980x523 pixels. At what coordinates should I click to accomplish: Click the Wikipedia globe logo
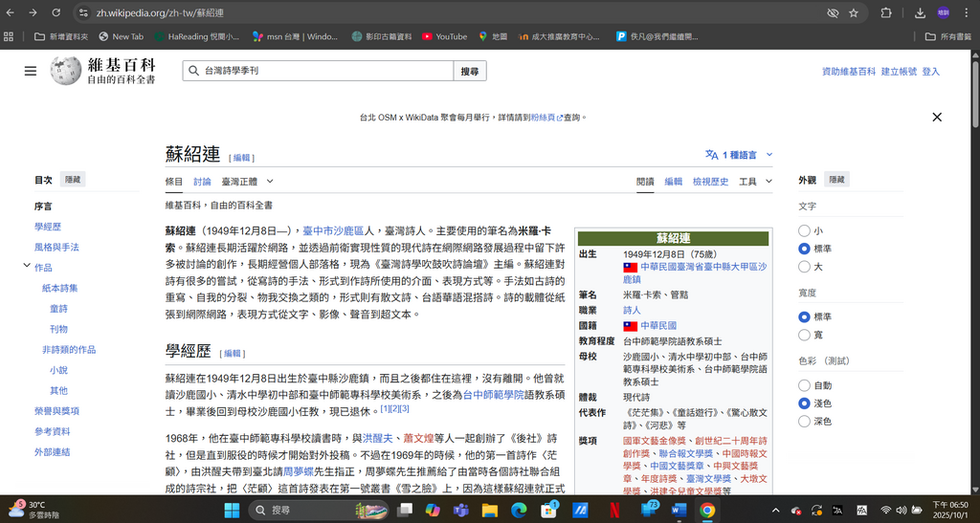tap(66, 71)
